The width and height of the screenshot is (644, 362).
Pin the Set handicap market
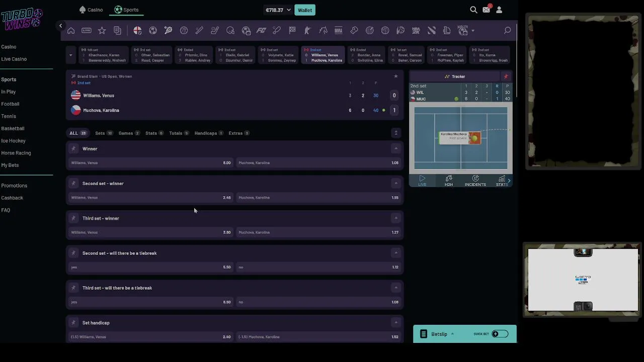(73, 322)
